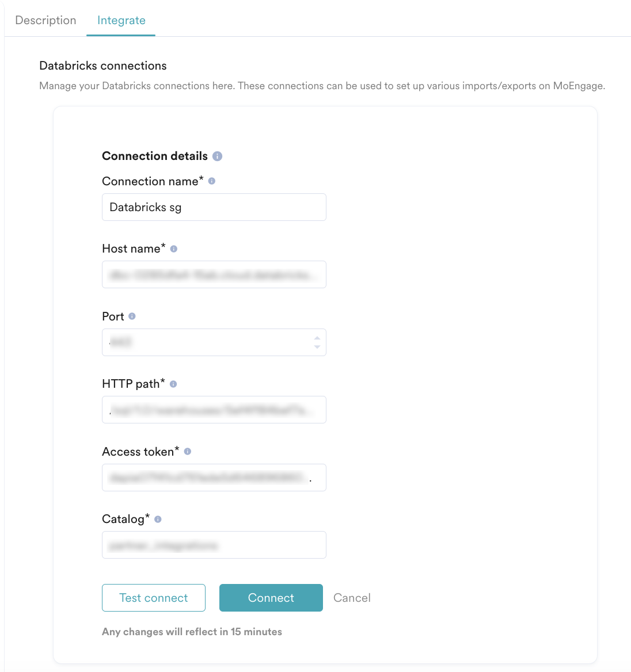The width and height of the screenshot is (631, 672).
Task: Switch to the Description tab
Action: coord(45,20)
